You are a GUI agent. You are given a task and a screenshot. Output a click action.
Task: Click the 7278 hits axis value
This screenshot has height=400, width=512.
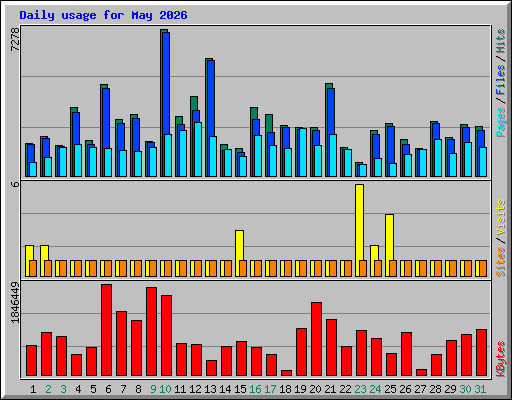click(15, 39)
